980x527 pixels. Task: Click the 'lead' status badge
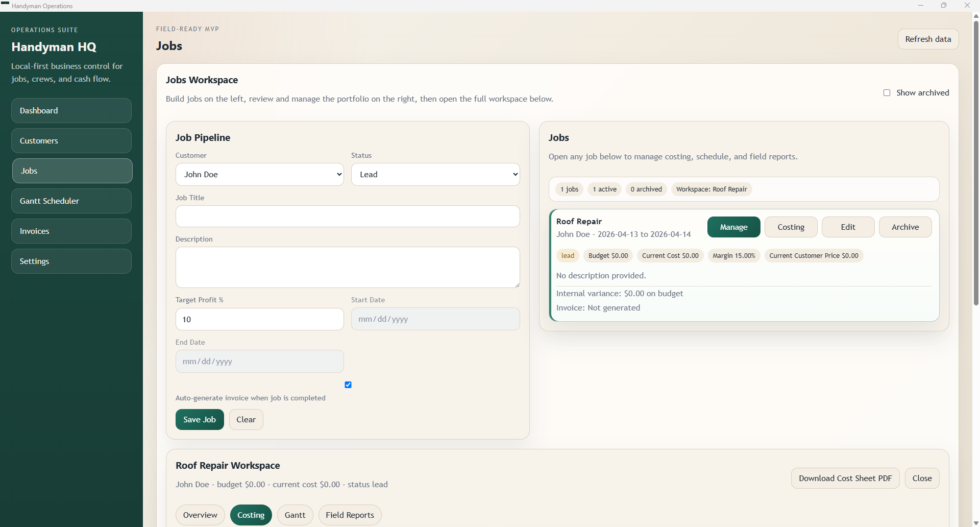tap(568, 256)
